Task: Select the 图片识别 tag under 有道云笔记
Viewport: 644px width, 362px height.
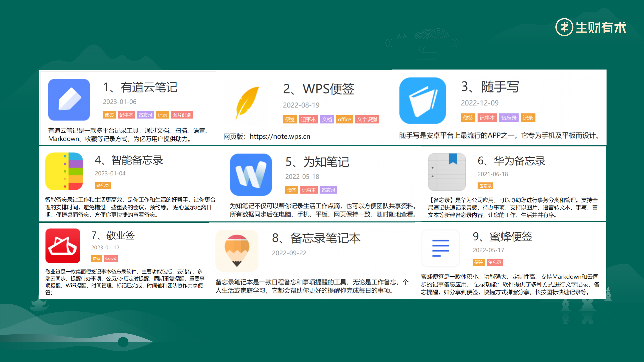Action: click(x=182, y=115)
